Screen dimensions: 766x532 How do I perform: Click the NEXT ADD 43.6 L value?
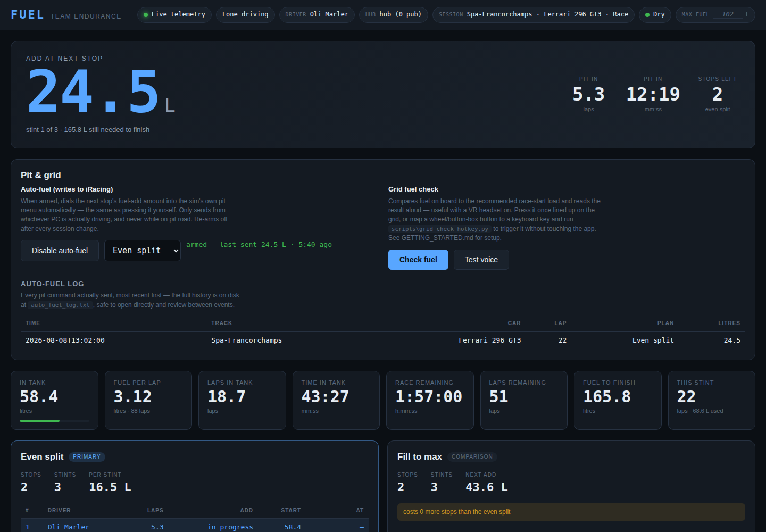click(487, 487)
